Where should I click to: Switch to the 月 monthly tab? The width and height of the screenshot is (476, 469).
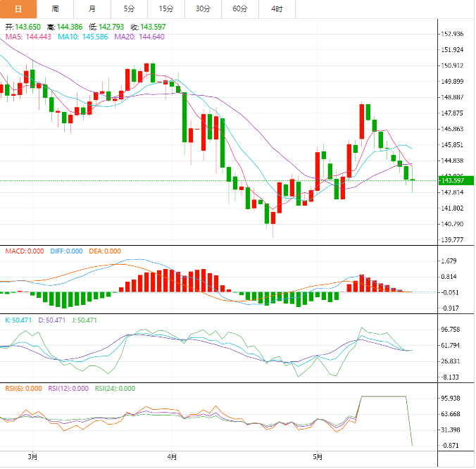coord(92,9)
